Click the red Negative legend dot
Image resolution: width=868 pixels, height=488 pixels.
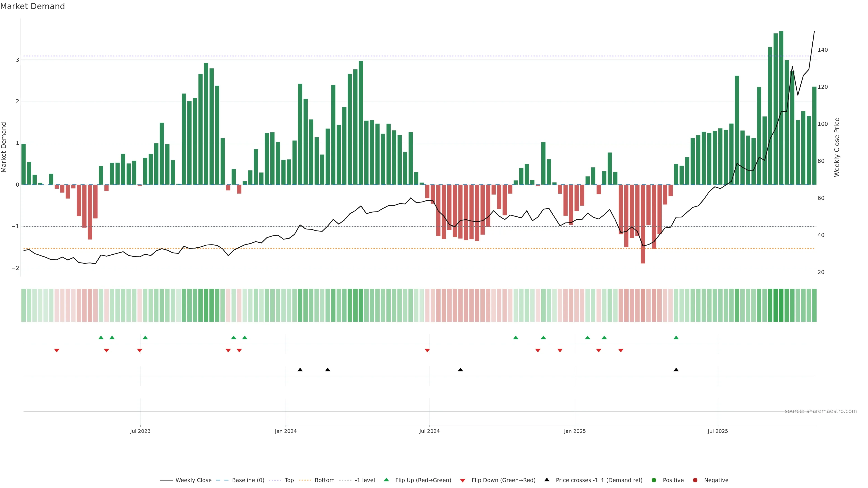coord(695,480)
